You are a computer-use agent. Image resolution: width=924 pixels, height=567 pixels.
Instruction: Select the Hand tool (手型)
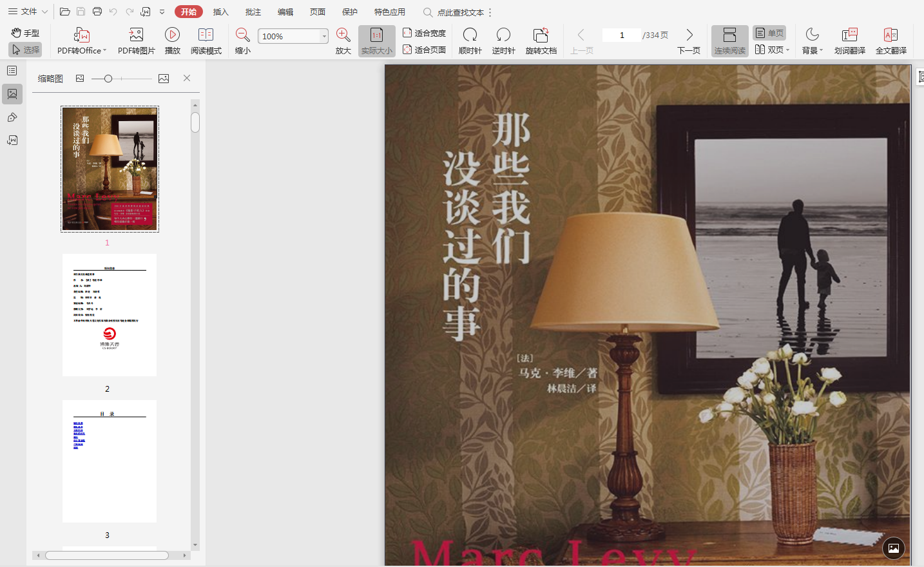point(26,33)
